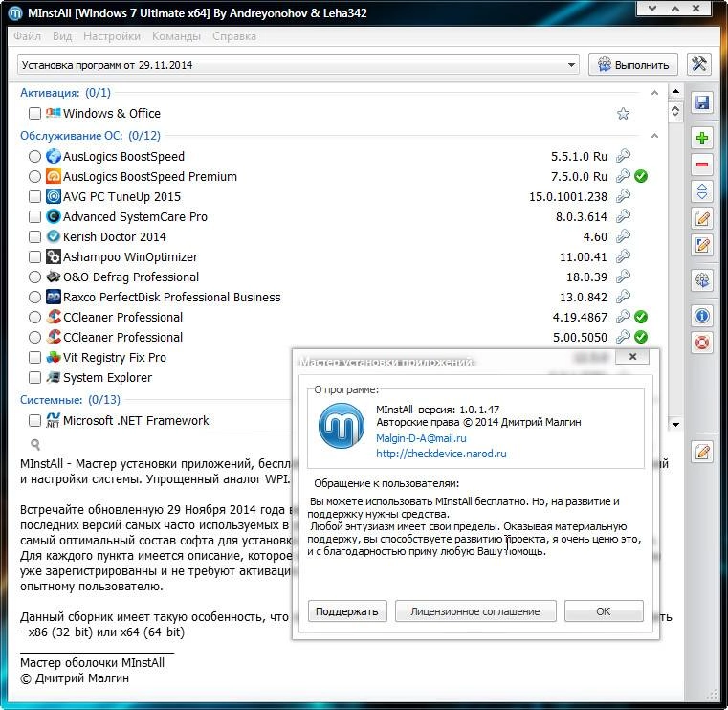Click the key icon for Raxco PerfectDisk

pyautogui.click(x=623, y=297)
